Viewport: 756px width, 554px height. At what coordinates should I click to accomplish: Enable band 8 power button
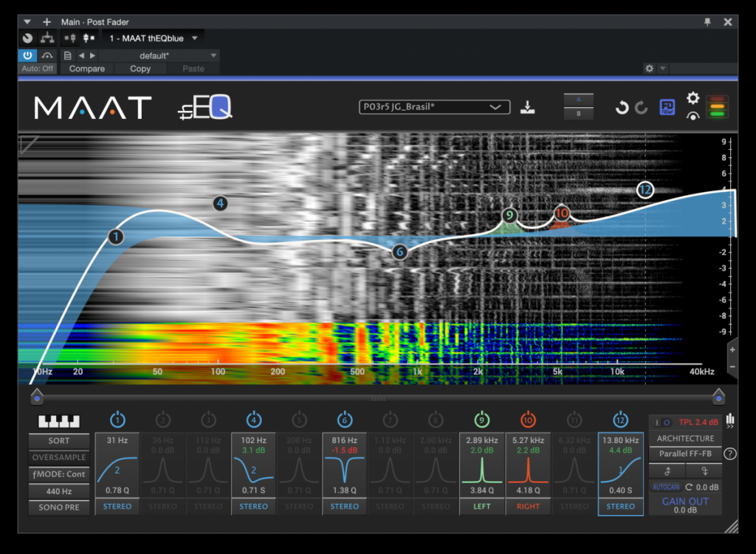click(x=436, y=420)
